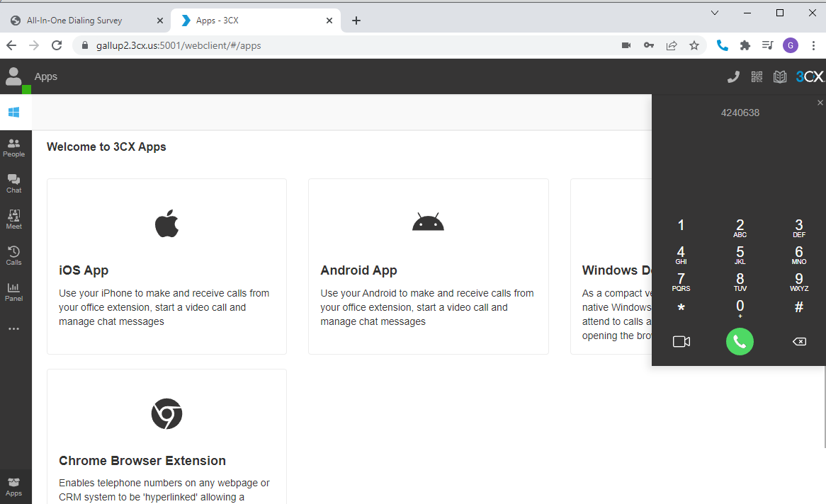This screenshot has height=504, width=826.
Task: Bookmark this page with the star
Action: (x=694, y=46)
